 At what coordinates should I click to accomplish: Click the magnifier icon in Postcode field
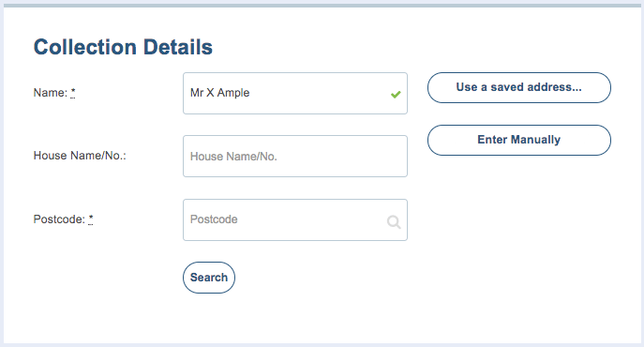394,222
